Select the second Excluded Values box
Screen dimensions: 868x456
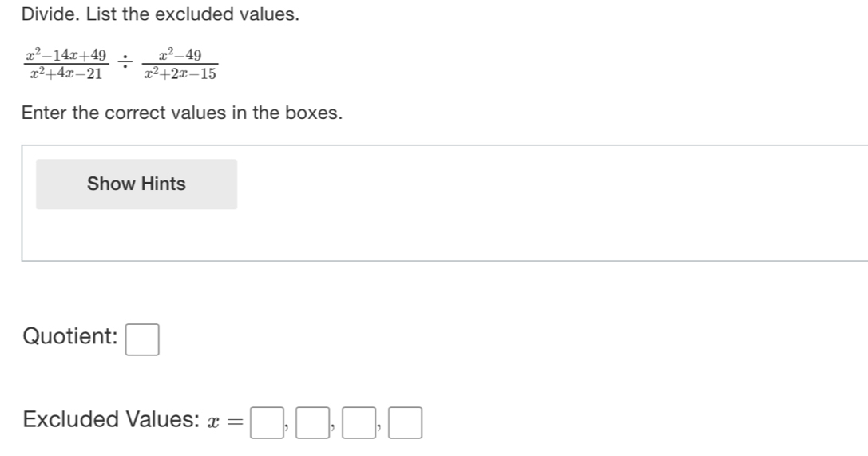(x=313, y=422)
